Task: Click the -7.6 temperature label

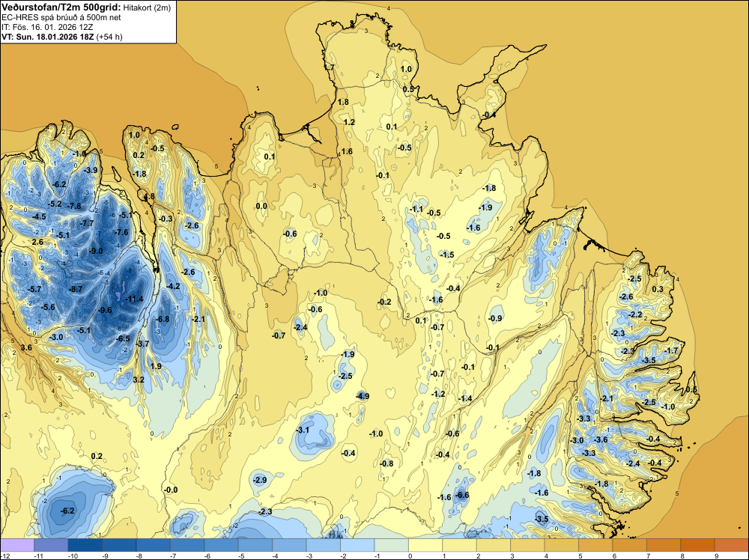Action: [121, 232]
